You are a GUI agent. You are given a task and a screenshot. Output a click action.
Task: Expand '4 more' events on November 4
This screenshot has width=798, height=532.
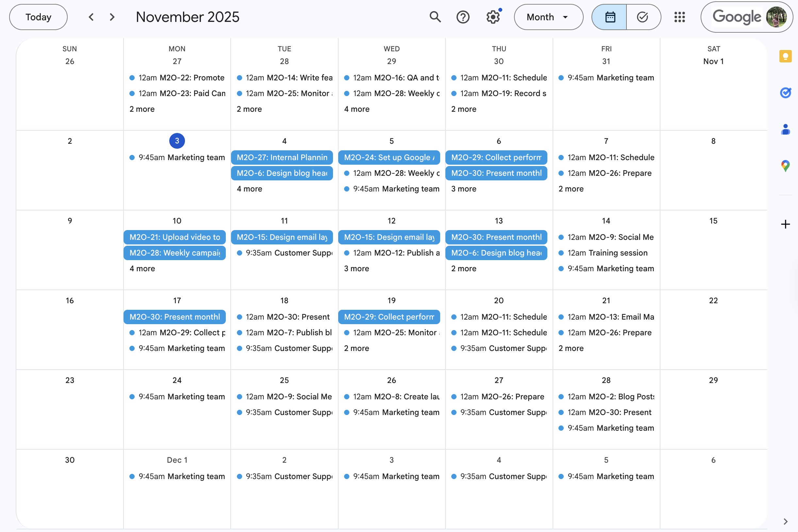[249, 189]
